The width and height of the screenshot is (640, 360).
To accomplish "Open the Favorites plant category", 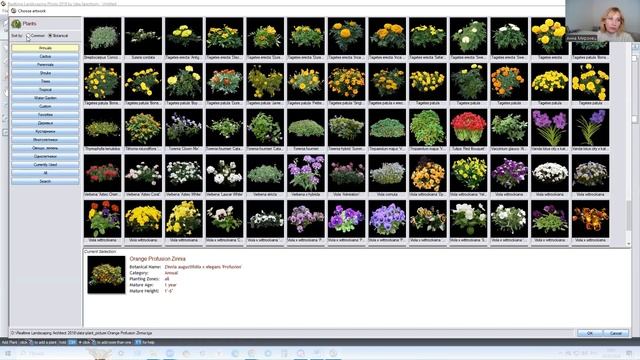I will click(x=45, y=115).
